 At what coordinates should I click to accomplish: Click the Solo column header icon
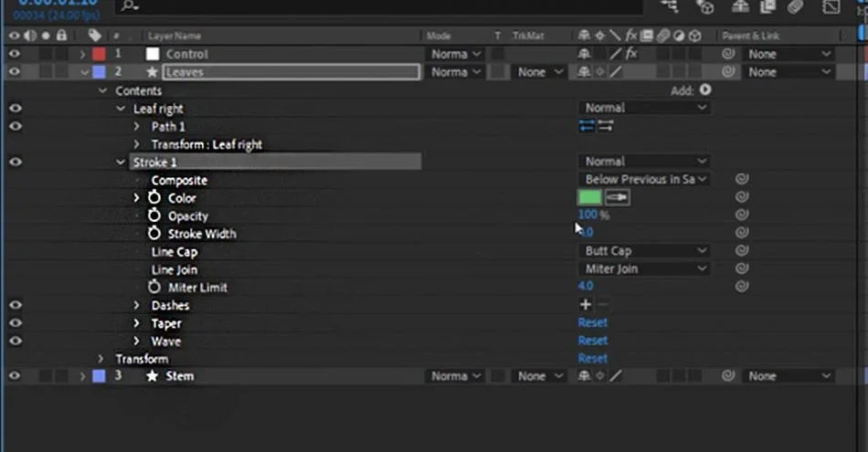[x=46, y=36]
